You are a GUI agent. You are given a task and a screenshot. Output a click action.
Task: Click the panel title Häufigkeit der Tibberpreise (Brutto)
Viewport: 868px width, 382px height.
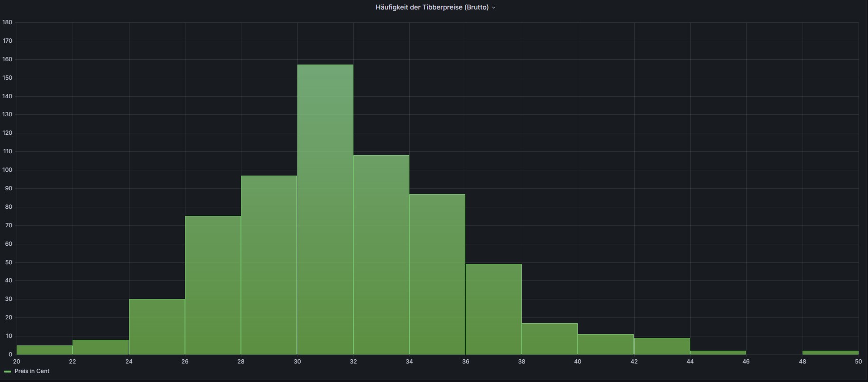pyautogui.click(x=432, y=7)
